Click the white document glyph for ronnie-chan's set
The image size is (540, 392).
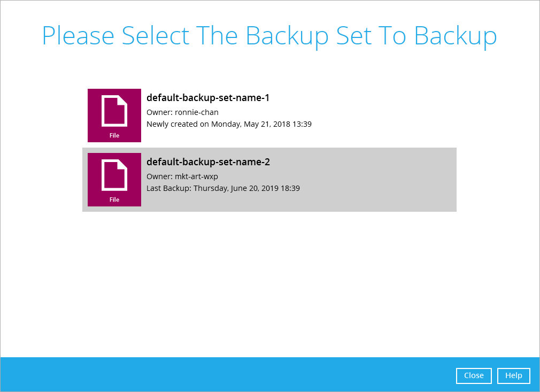(x=114, y=111)
